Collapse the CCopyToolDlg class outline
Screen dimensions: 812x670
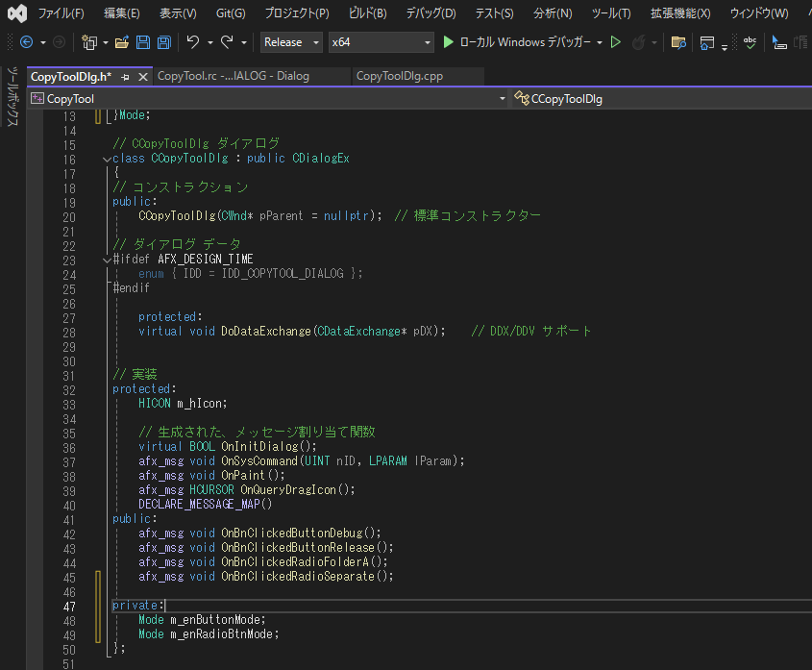(106, 159)
